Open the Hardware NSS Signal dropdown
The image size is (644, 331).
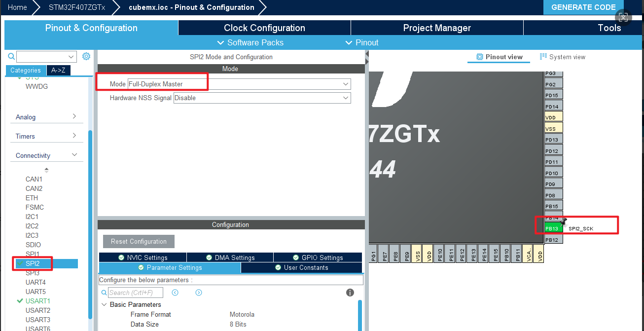(x=262, y=98)
